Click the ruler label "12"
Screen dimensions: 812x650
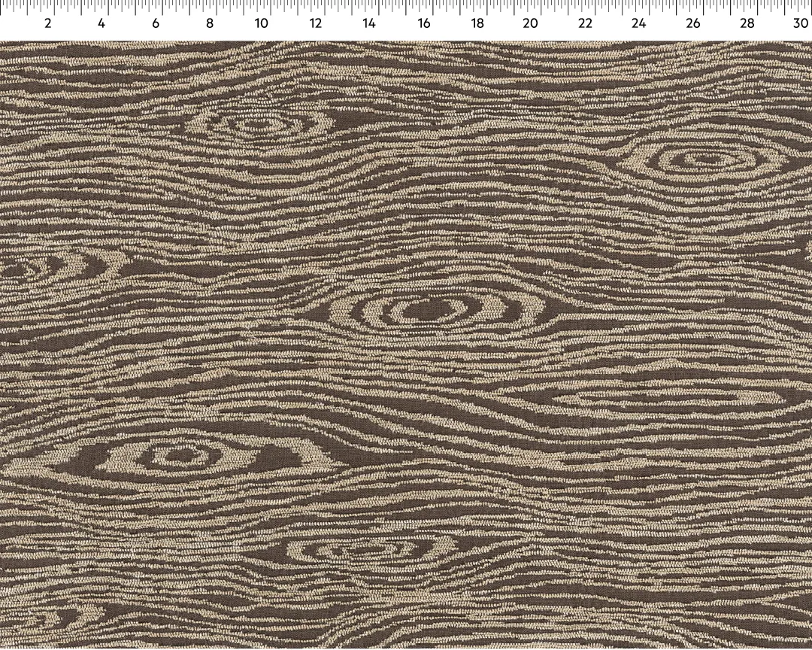(x=315, y=23)
